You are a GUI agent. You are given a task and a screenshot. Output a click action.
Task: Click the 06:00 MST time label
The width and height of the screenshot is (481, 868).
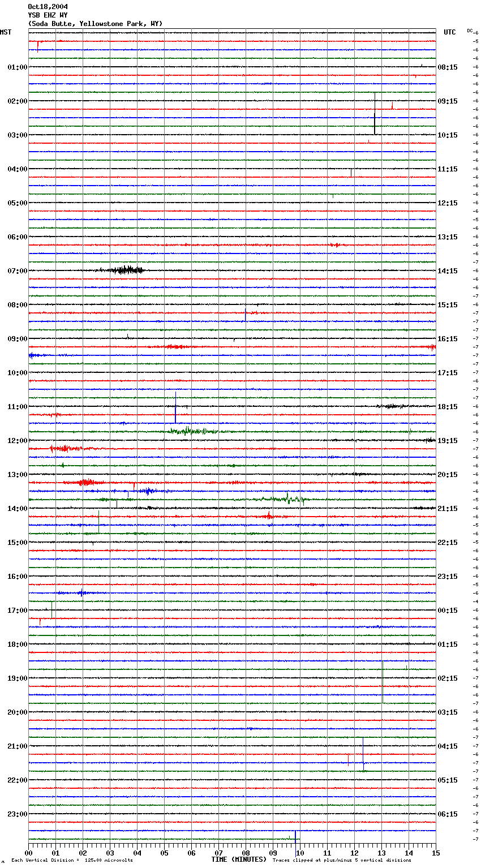tap(17, 237)
